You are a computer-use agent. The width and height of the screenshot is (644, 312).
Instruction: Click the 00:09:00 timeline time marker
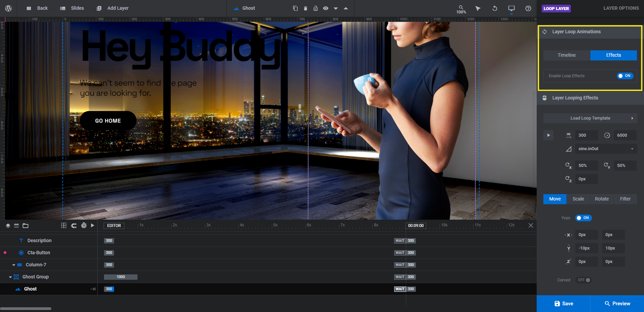[416, 226]
